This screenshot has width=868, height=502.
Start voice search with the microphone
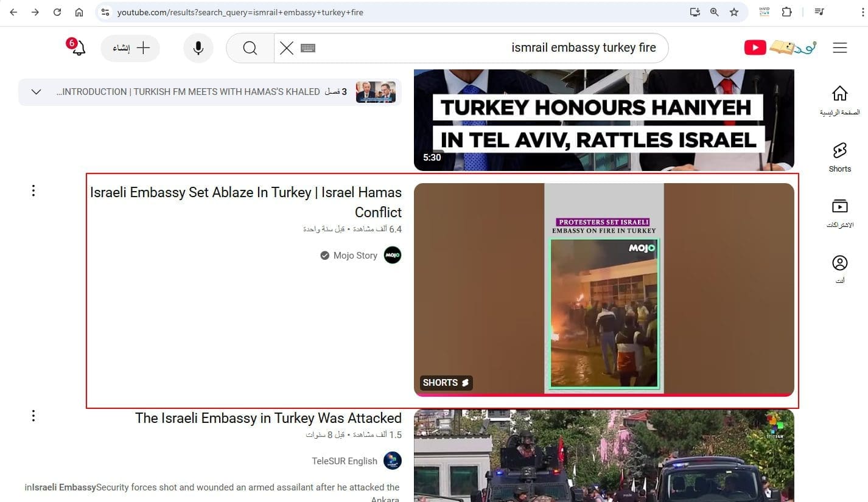click(198, 48)
